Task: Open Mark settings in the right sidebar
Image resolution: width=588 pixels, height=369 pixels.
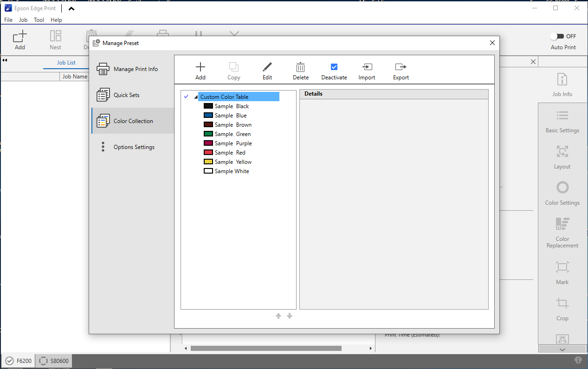Action: (562, 272)
